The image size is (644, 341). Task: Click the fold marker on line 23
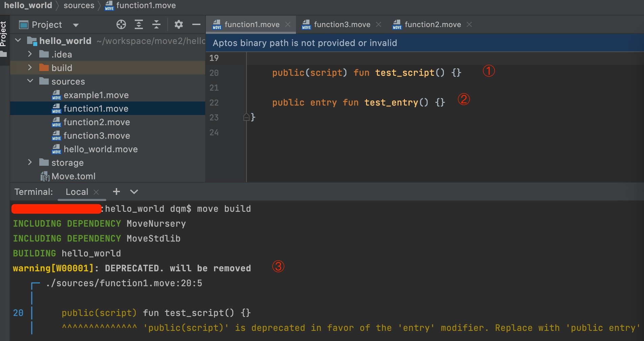(246, 117)
